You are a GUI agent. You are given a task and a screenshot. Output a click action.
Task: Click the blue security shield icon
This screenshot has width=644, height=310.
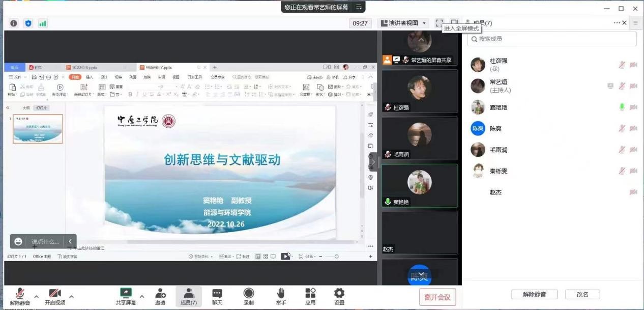pos(28,23)
